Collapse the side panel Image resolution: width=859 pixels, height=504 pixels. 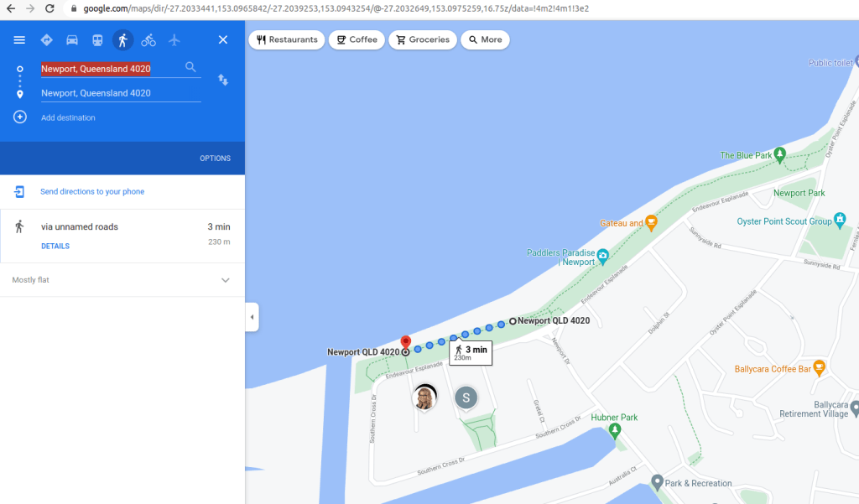tap(252, 317)
